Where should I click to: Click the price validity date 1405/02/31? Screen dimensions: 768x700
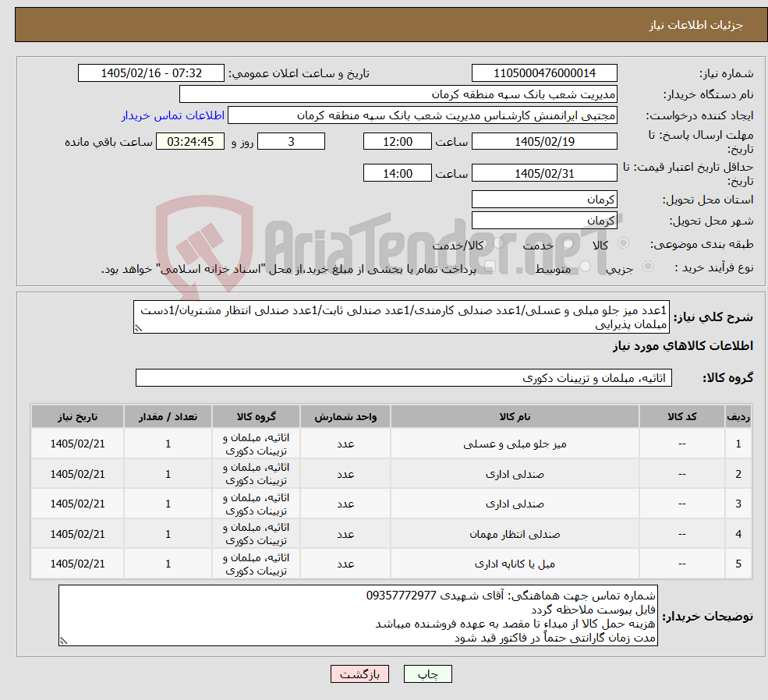544,173
